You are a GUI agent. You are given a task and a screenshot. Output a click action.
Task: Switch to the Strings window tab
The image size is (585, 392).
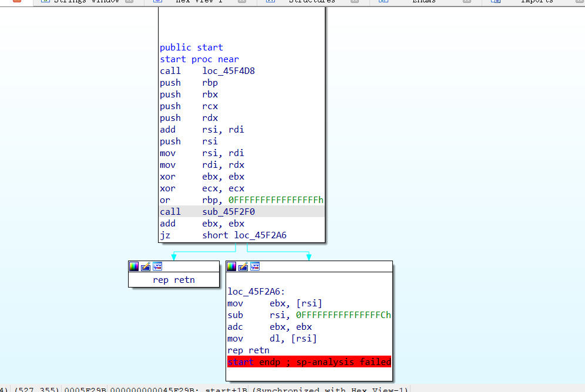click(x=86, y=2)
